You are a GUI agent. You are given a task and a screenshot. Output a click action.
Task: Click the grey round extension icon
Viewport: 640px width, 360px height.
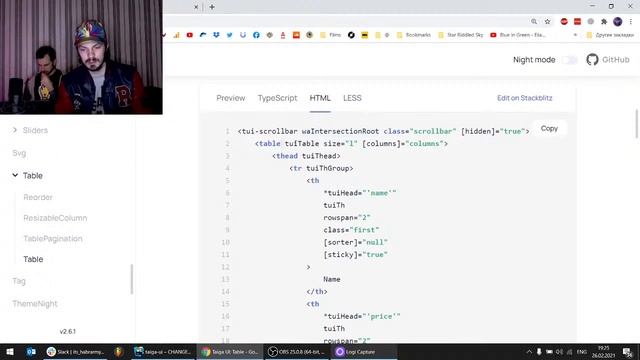[x=591, y=22]
